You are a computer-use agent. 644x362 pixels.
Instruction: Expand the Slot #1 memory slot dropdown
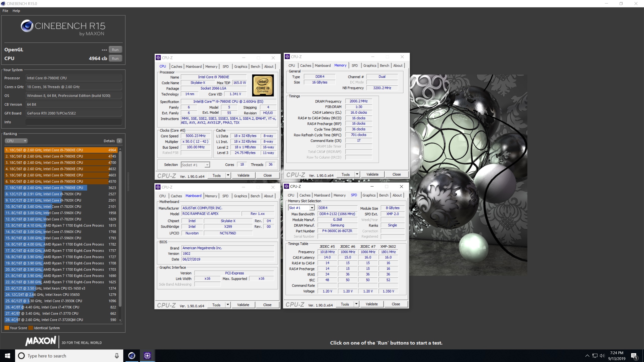tap(312, 208)
